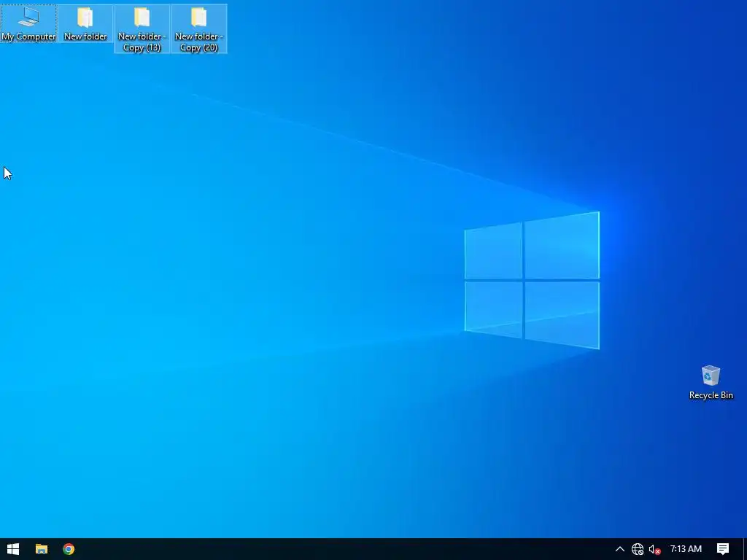Select the New folder desktop icon

tap(85, 23)
